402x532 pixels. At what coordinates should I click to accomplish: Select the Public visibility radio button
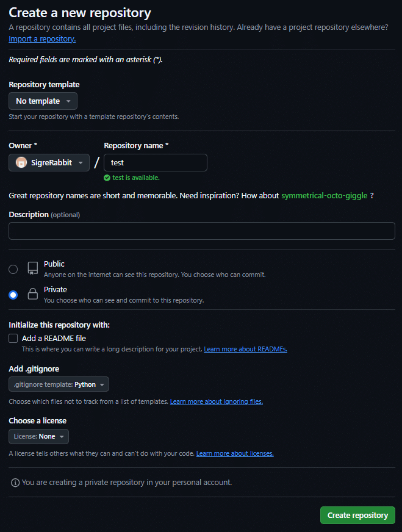(13, 269)
